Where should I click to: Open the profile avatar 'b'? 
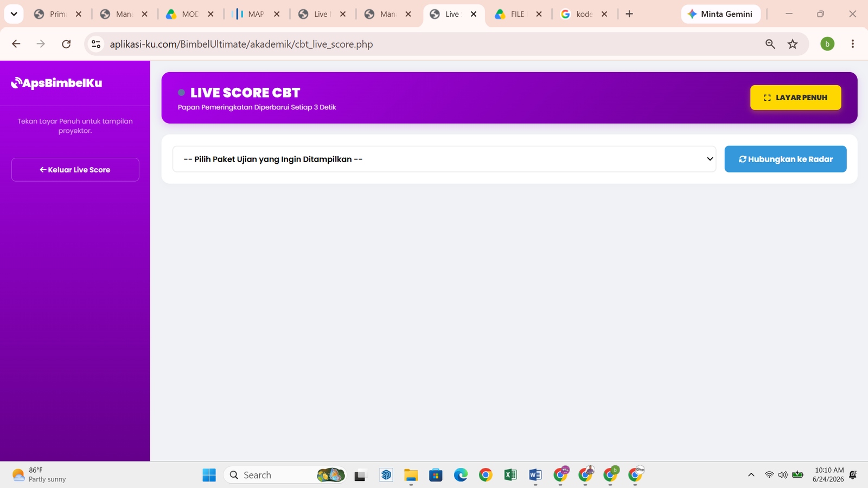(x=827, y=44)
